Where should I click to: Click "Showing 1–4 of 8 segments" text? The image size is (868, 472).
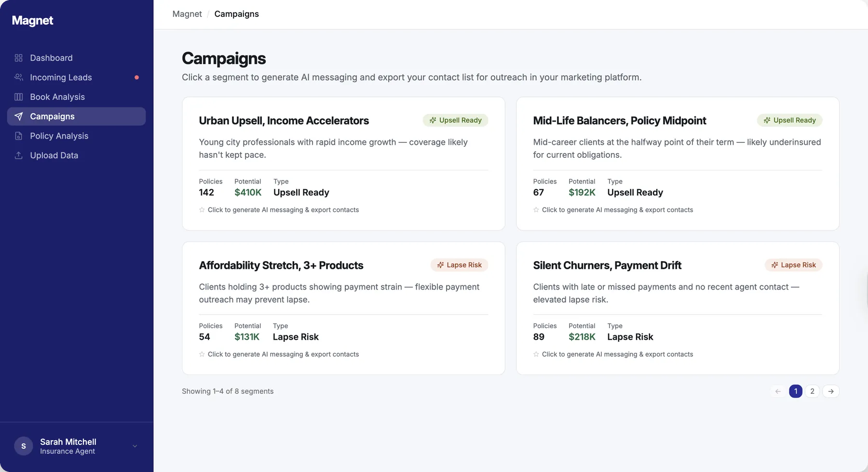[228, 391]
